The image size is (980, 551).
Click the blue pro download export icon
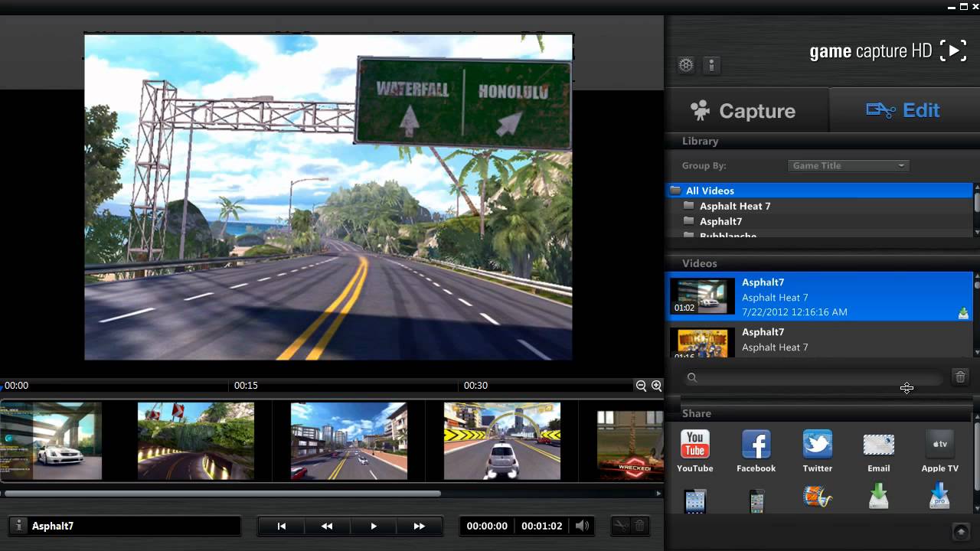(939, 497)
